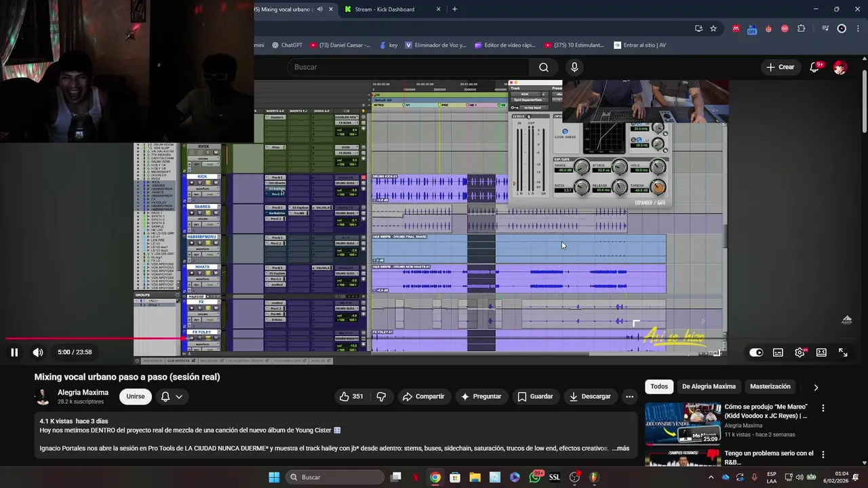The height and width of the screenshot is (488, 868).
Task: Open the ESP LAA language indicator
Action: pos(772,477)
